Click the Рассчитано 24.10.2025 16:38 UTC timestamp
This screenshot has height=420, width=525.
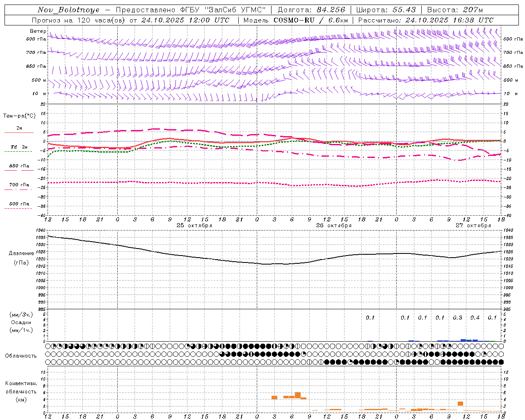click(426, 20)
